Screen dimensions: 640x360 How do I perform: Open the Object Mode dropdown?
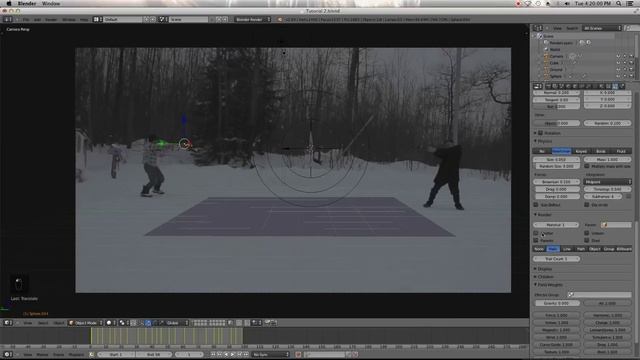(x=85, y=323)
